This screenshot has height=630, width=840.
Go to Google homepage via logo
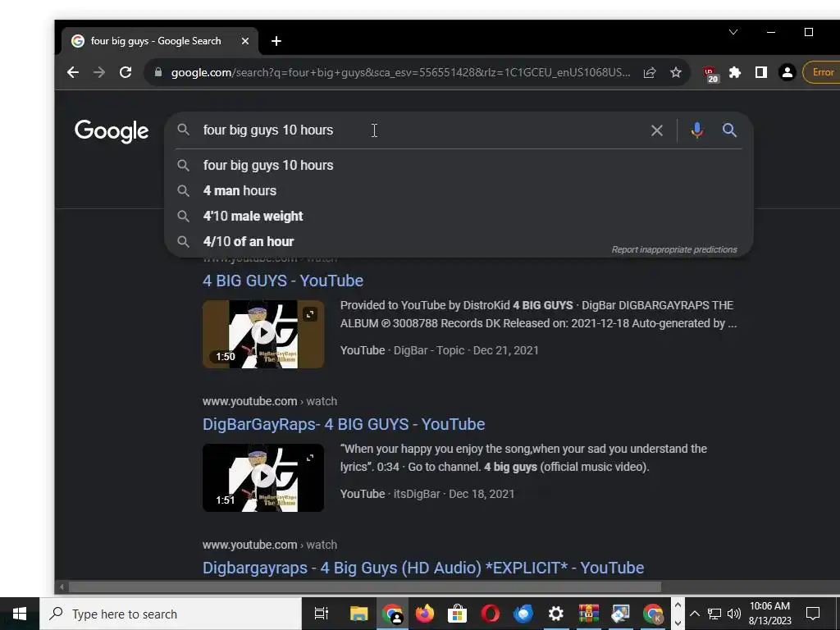(x=112, y=130)
